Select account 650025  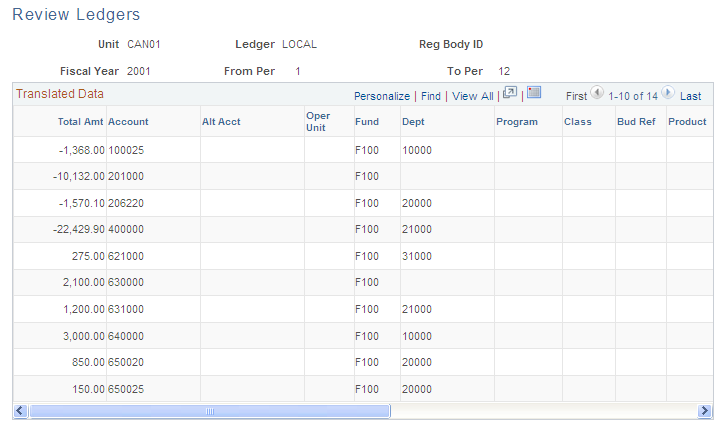click(126, 390)
